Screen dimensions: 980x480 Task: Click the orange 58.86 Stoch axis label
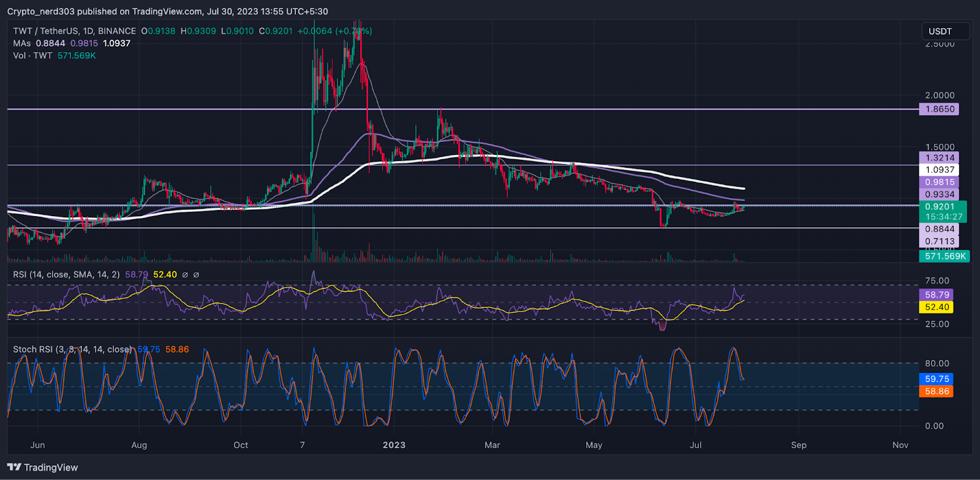[937, 391]
